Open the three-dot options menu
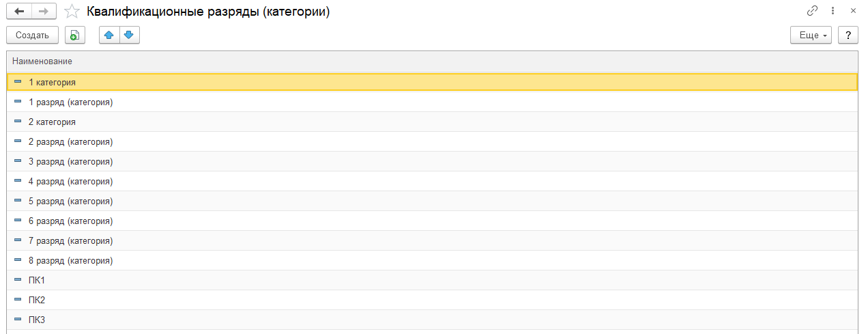The width and height of the screenshot is (868, 334). pyautogui.click(x=833, y=12)
